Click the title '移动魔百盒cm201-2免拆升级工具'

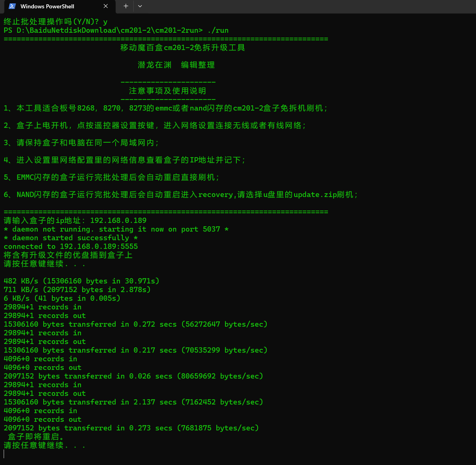[x=183, y=48]
